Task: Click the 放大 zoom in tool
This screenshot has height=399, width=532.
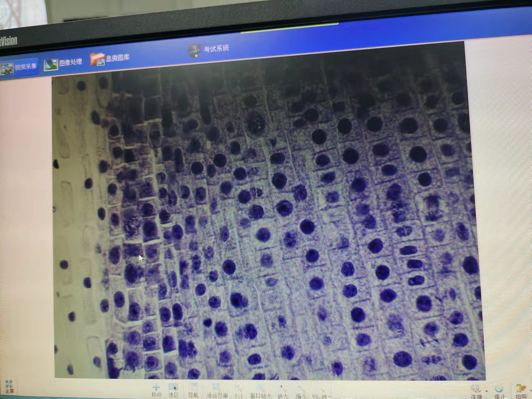Action: click(283, 390)
